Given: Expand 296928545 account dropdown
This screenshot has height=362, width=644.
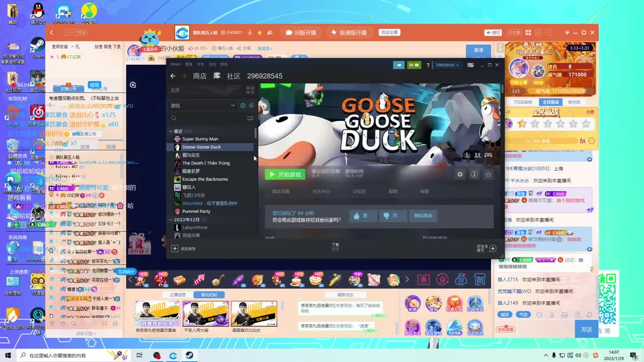Looking at the screenshot, I should [x=447, y=65].
